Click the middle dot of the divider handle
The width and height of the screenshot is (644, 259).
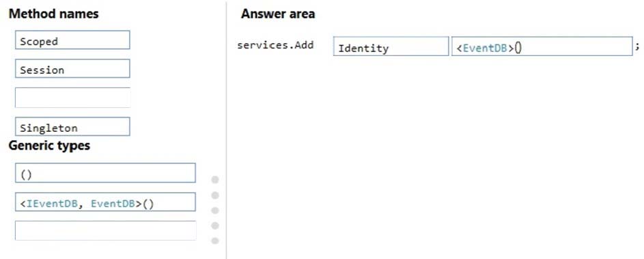pyautogui.click(x=215, y=210)
